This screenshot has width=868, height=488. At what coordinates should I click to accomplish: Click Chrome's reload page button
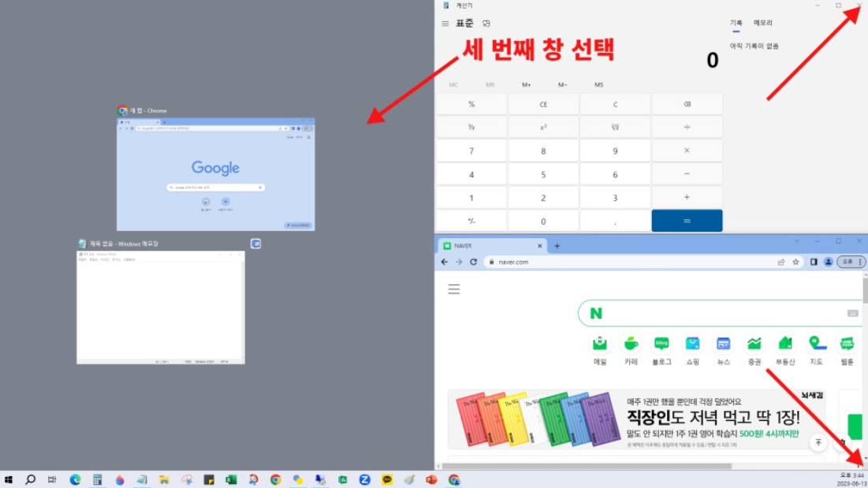[474, 262]
